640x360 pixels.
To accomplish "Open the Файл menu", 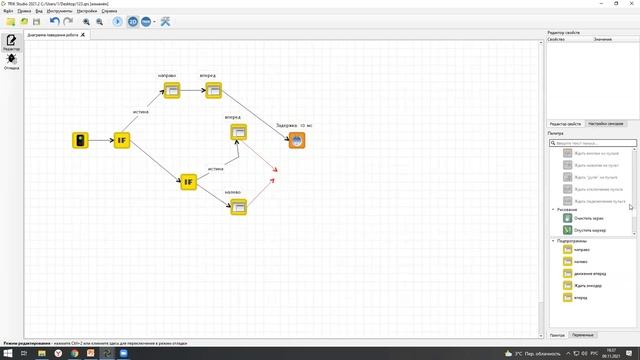I will tap(8, 11).
